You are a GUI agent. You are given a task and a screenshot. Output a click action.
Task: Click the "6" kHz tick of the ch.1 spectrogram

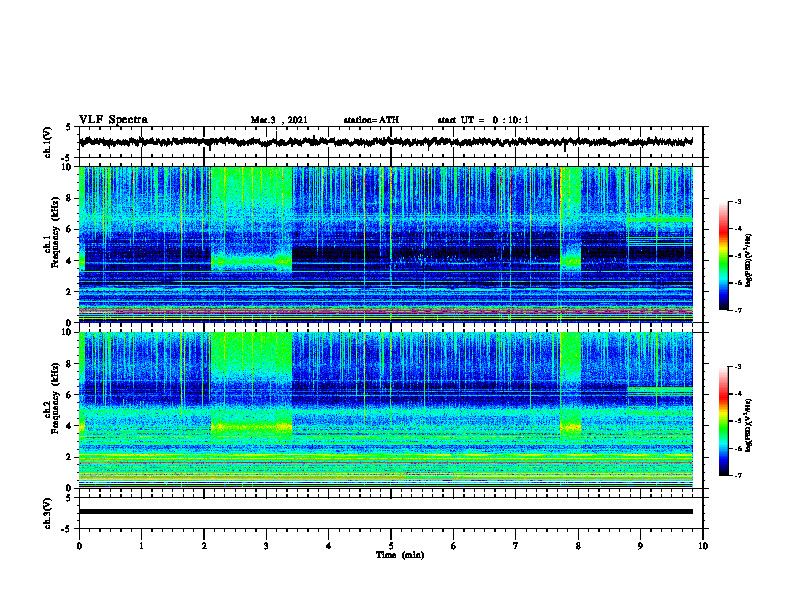(69, 230)
